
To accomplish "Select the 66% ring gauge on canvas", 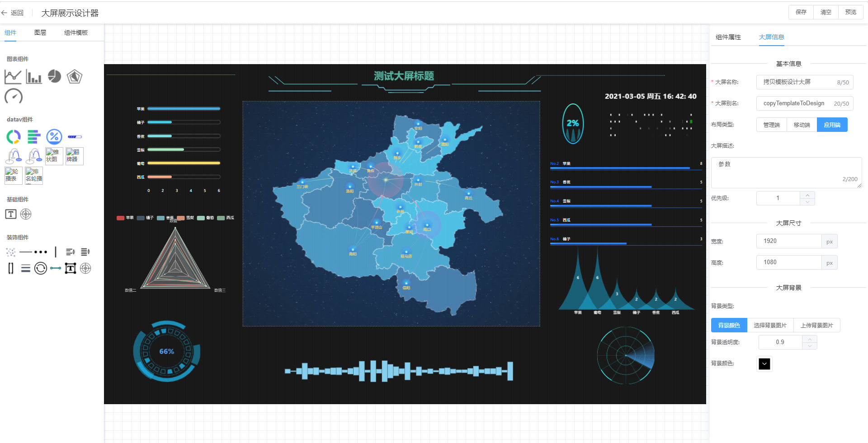I will (167, 351).
